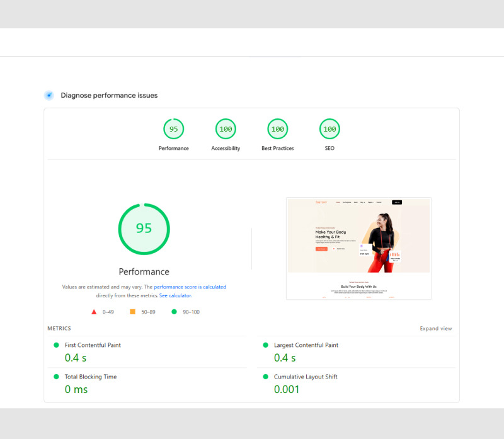Click the Best Practices 100 score circle
This screenshot has height=439, width=504.
point(277,128)
